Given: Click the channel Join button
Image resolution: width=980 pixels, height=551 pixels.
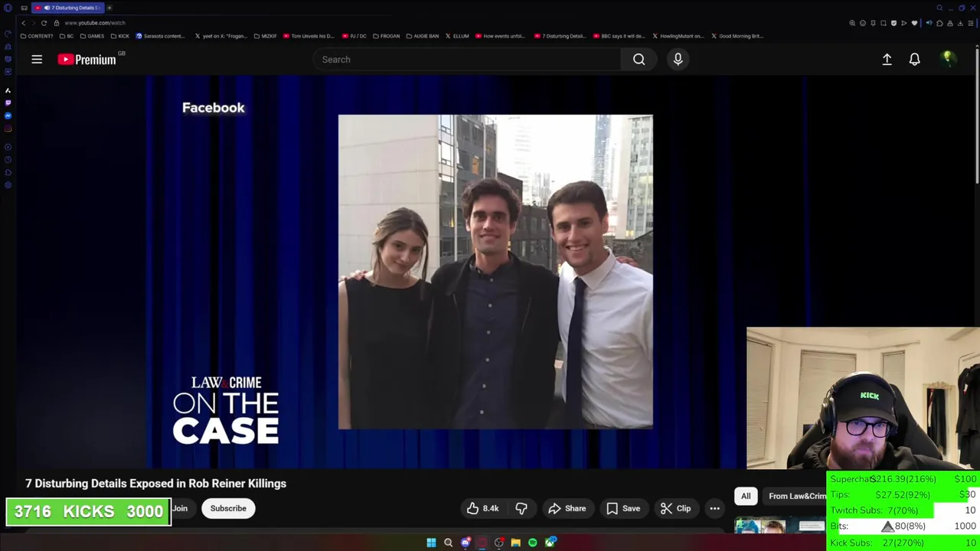Looking at the screenshot, I should click(x=180, y=508).
